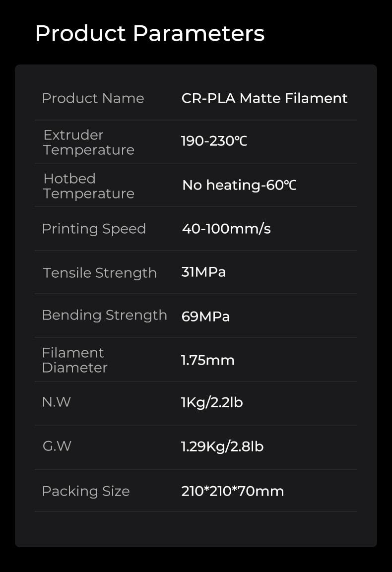Click the 1.29Kg/2.8lb value
Viewport: 392px width, 572px height.
(222, 446)
